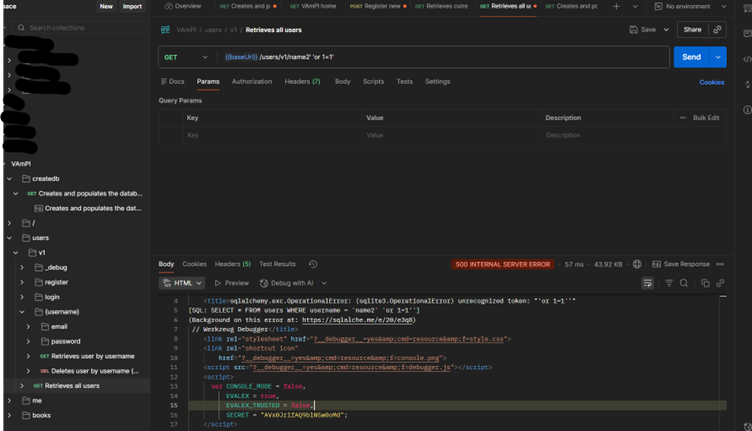Switch to the Overview tab
This screenshot has height=431, width=752.
[183, 6]
